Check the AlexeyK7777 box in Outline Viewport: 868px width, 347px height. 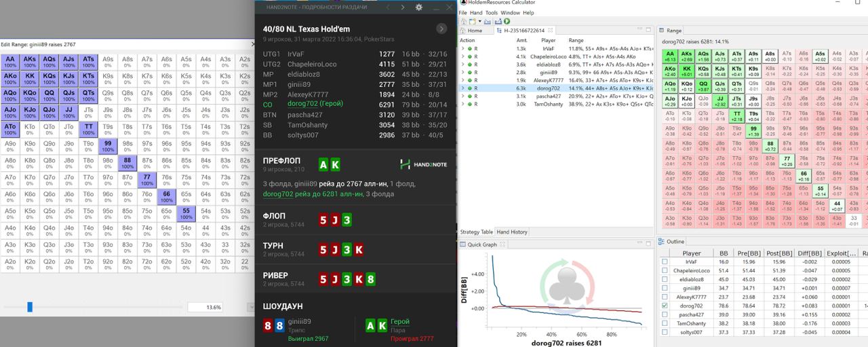click(x=665, y=297)
